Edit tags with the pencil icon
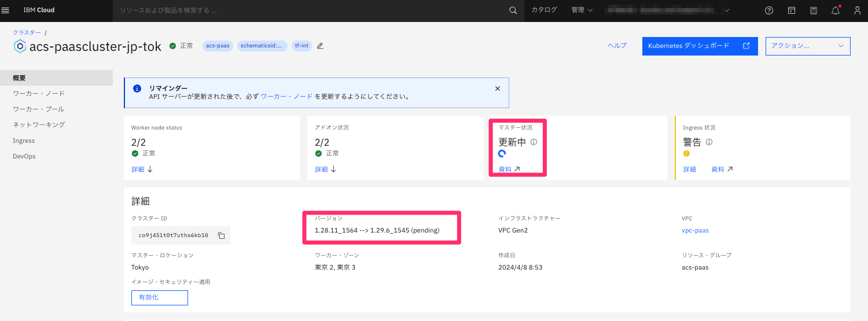Screen dimensions: 868x321 pyautogui.click(x=320, y=46)
